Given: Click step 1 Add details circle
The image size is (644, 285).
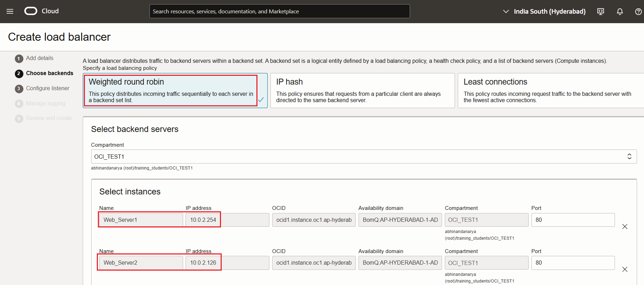Looking at the screenshot, I should tap(19, 59).
